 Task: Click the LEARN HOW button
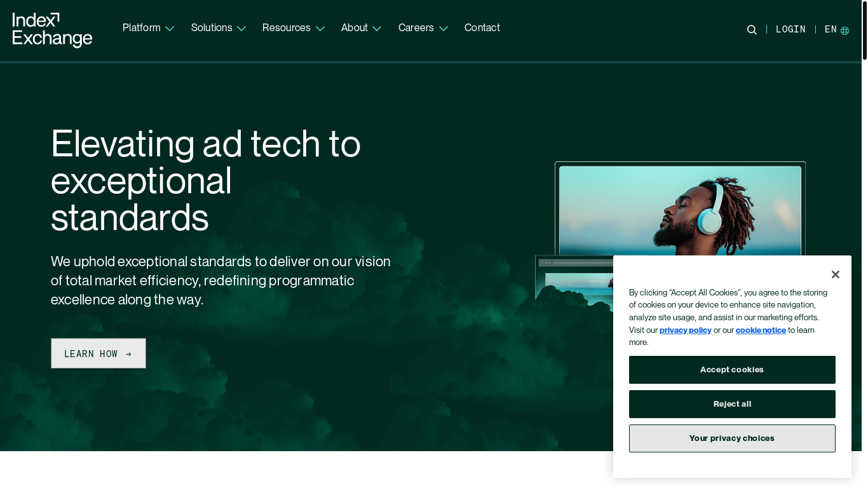point(98,353)
